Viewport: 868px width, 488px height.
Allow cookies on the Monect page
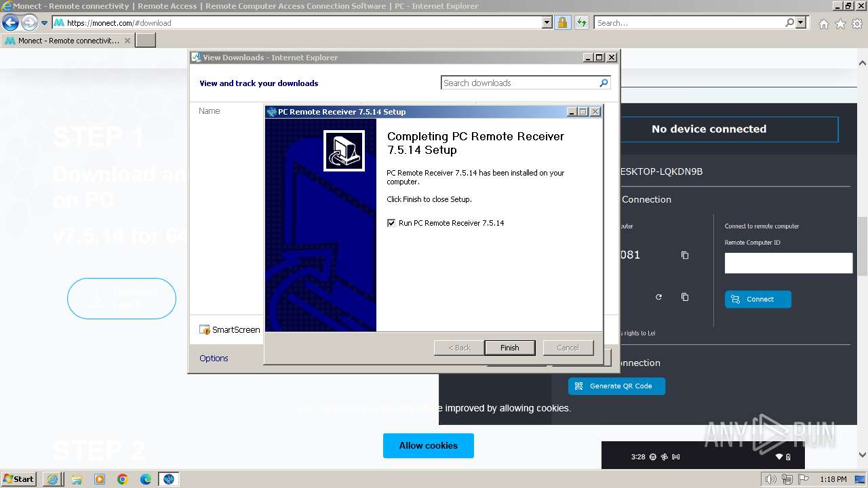[x=429, y=445]
